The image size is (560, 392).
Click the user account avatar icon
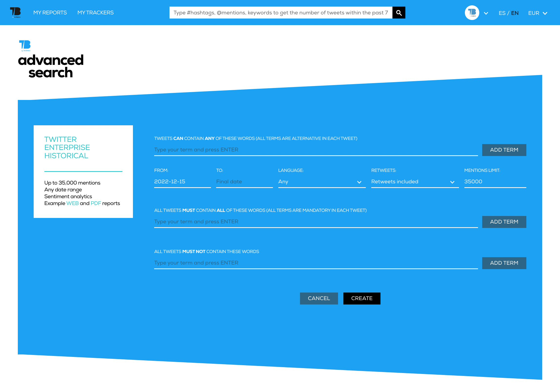pyautogui.click(x=472, y=12)
